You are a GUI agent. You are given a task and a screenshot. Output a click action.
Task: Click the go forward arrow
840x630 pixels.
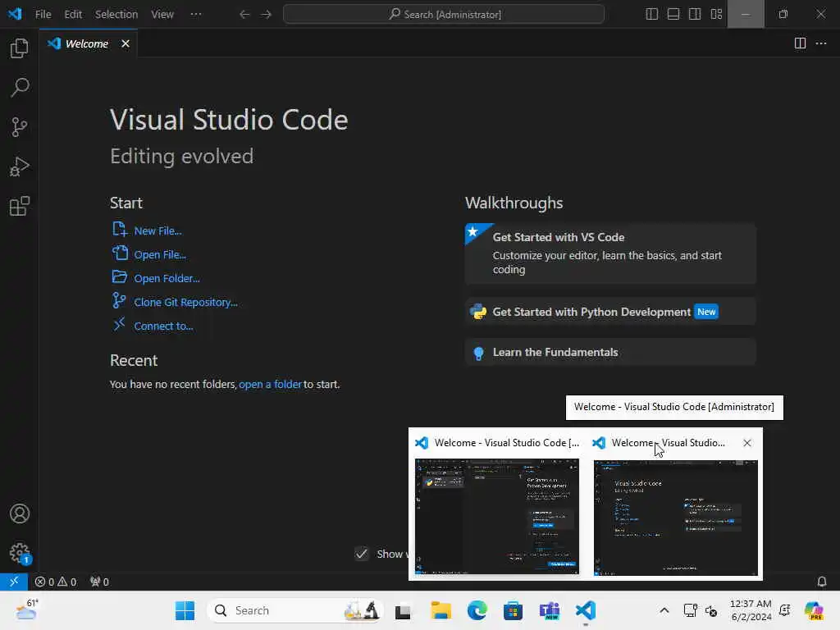pos(267,15)
